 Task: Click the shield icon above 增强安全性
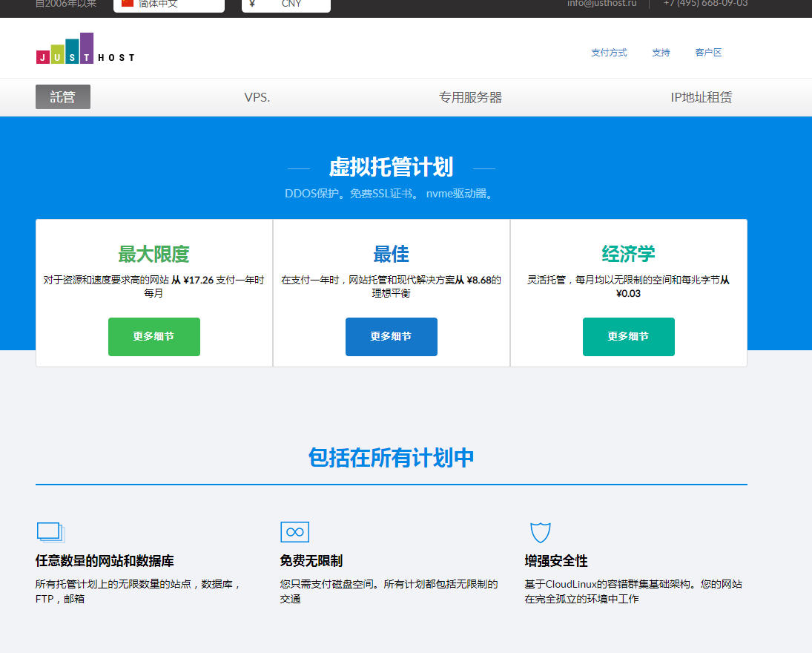point(540,531)
